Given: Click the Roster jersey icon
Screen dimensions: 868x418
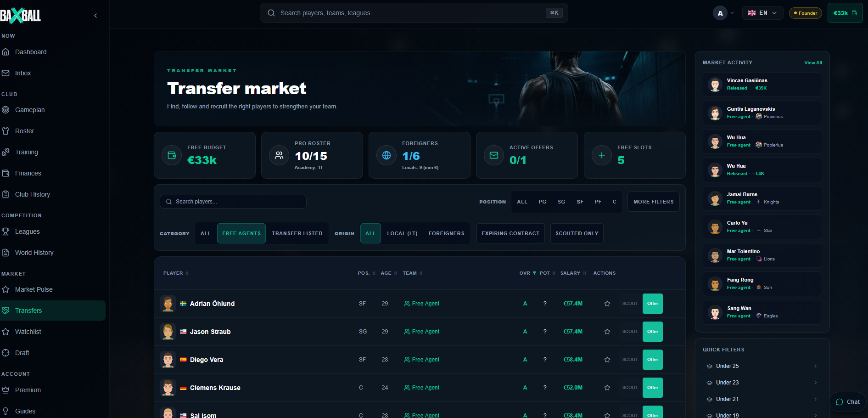Looking at the screenshot, I should click(x=6, y=131).
